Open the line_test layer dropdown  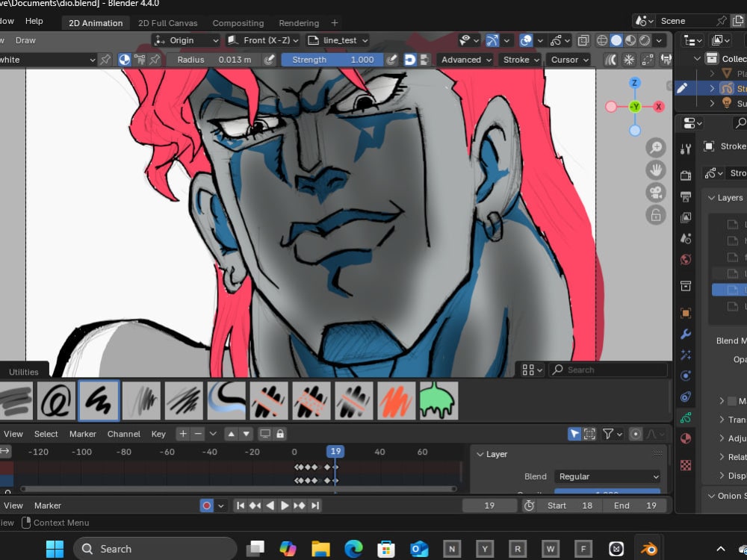338,40
